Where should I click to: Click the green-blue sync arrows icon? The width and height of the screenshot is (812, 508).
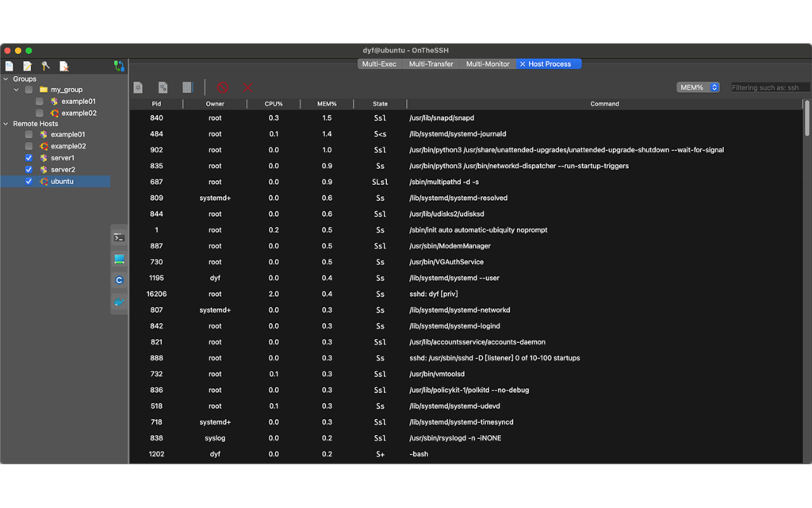[120, 66]
